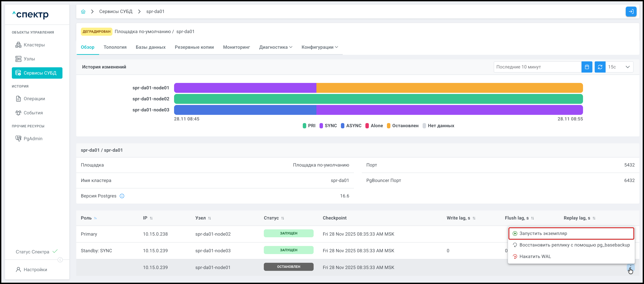This screenshot has height=284, width=644.
Task: Open Кластеры in the sidebar
Action: click(x=34, y=45)
